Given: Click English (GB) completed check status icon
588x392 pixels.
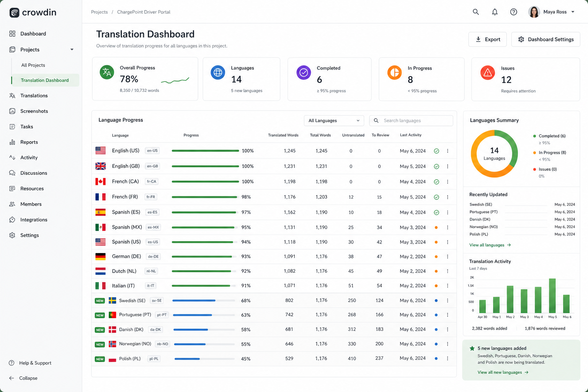Looking at the screenshot, I should pyautogui.click(x=436, y=167).
